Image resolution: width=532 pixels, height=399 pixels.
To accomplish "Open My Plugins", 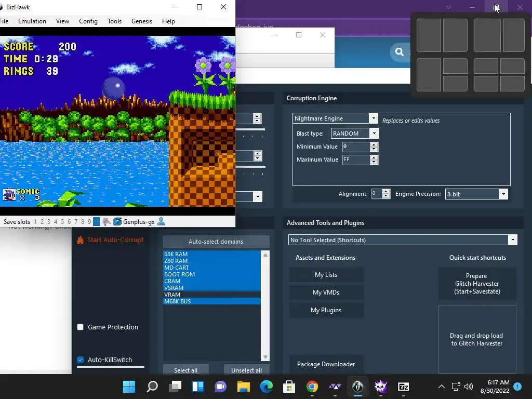I will coord(326,310).
